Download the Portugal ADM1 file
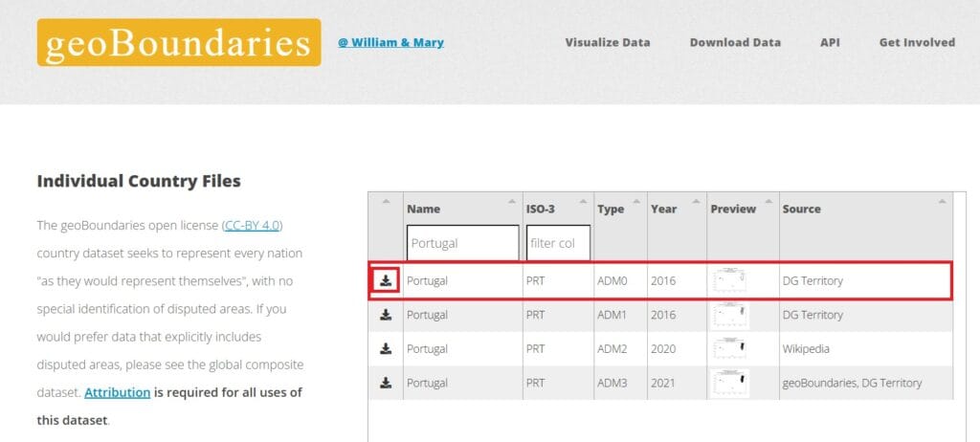This screenshot has width=980, height=442. pos(386,315)
